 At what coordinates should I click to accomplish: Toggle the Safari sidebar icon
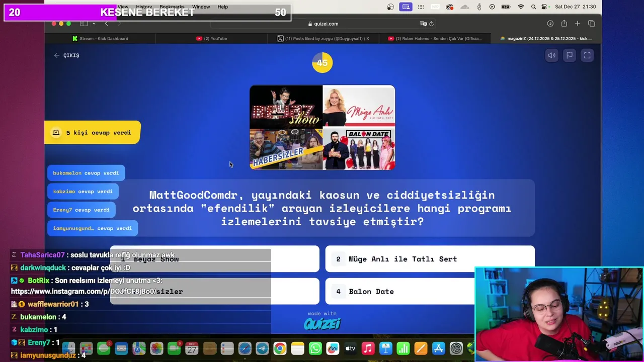84,24
